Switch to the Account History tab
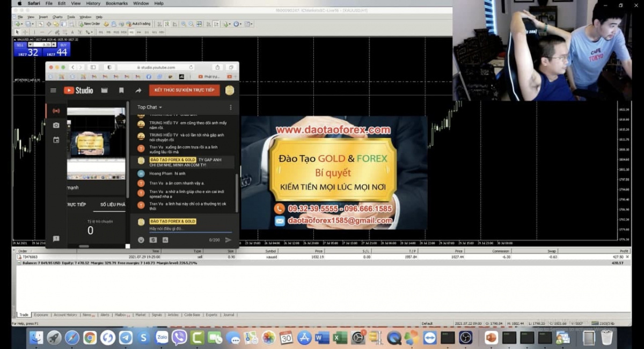Image resolution: width=644 pixels, height=349 pixels. point(65,315)
